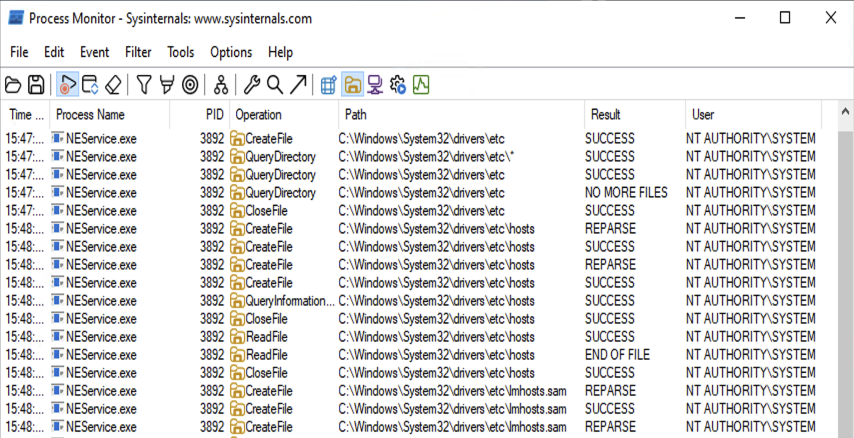Toggle Show Profiling Events graph icon
The width and height of the screenshot is (854, 438).
tap(421, 85)
